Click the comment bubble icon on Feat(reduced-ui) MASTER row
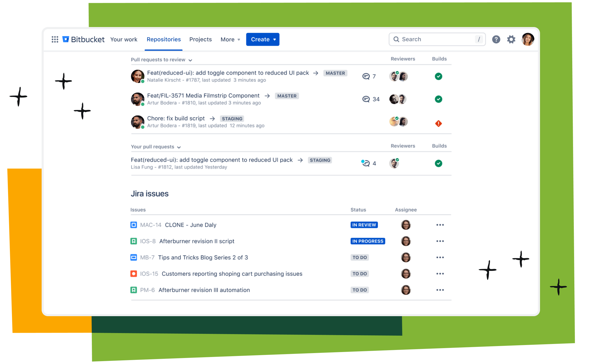591x364 pixels. tap(365, 76)
